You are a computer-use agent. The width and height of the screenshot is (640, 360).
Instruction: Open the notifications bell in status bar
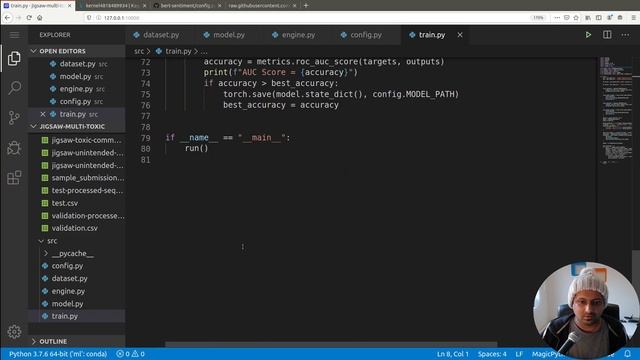coord(627,354)
